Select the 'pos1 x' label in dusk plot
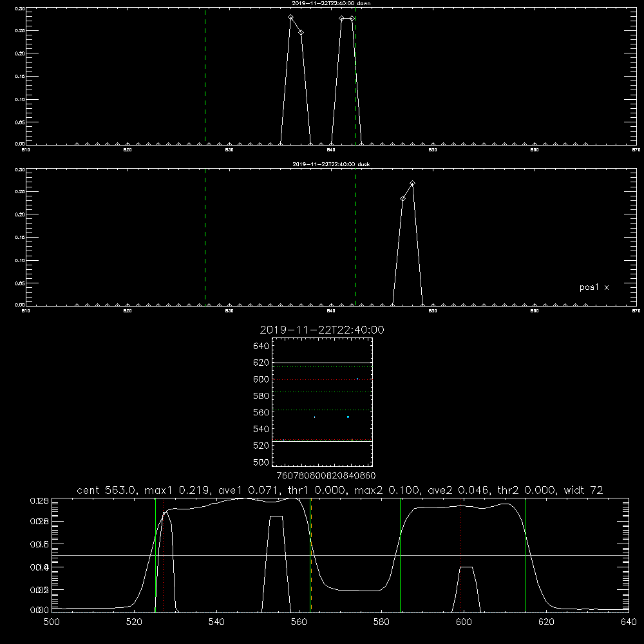Viewport: 644px width, 644px height. pyautogui.click(x=594, y=287)
